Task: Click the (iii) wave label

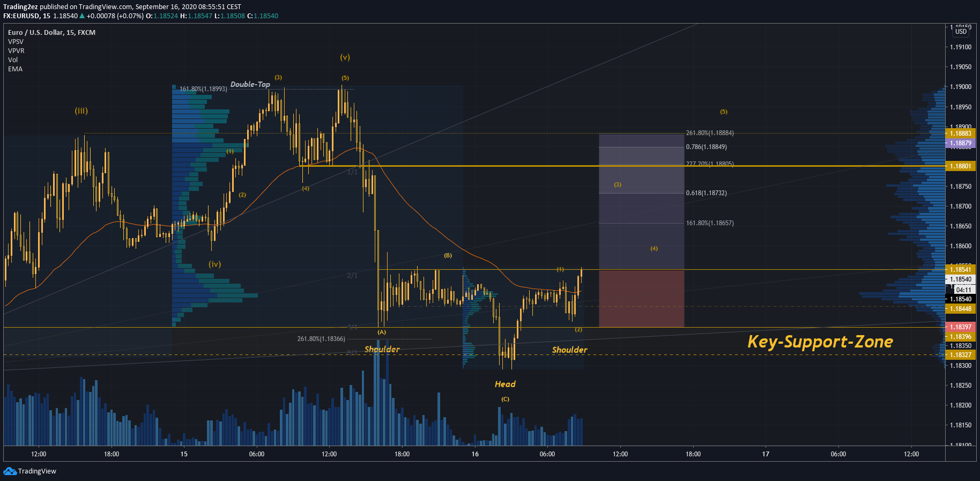Action: 81,111
